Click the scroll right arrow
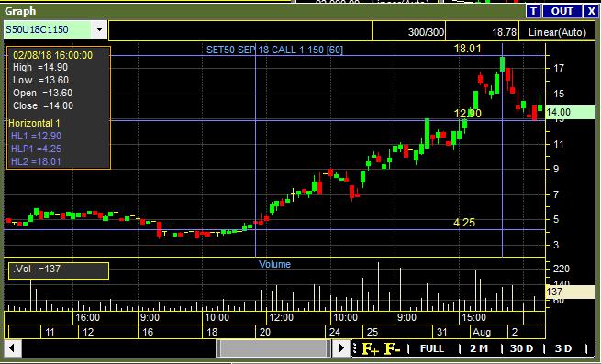601x364 pixels. 341,348
